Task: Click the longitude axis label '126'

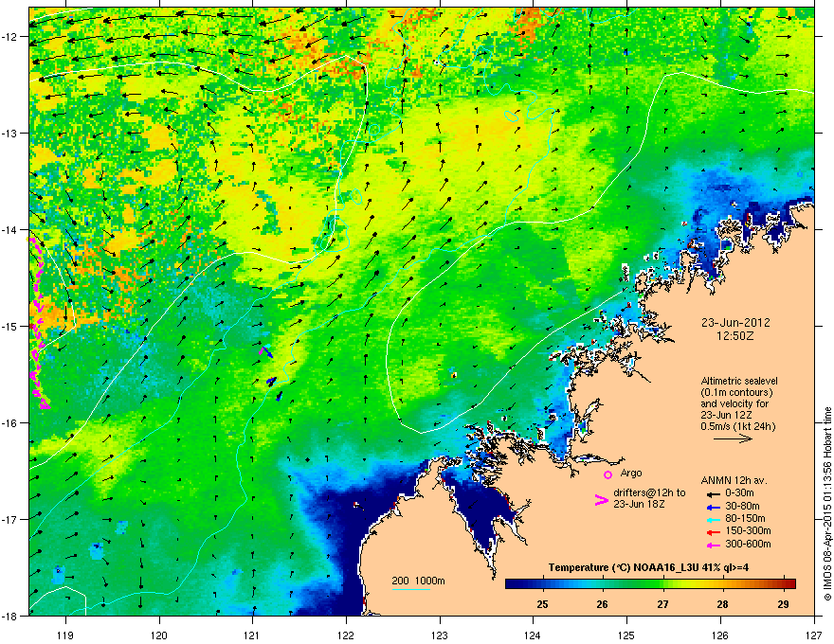Action: click(720, 635)
